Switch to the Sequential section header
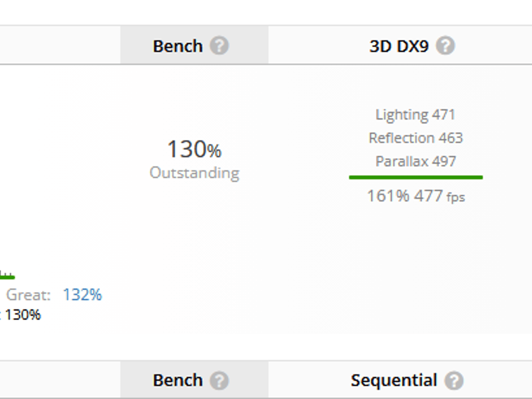Screen dimensions: 532x399 (x=394, y=380)
